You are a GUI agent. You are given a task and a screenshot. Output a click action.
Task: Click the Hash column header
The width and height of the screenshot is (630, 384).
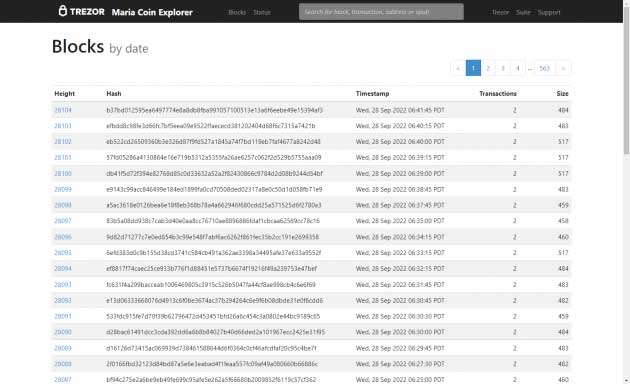click(x=114, y=93)
